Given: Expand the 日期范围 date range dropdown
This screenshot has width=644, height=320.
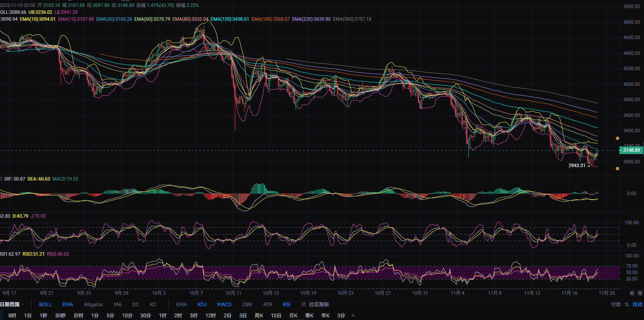Looking at the screenshot, I should (12, 304).
